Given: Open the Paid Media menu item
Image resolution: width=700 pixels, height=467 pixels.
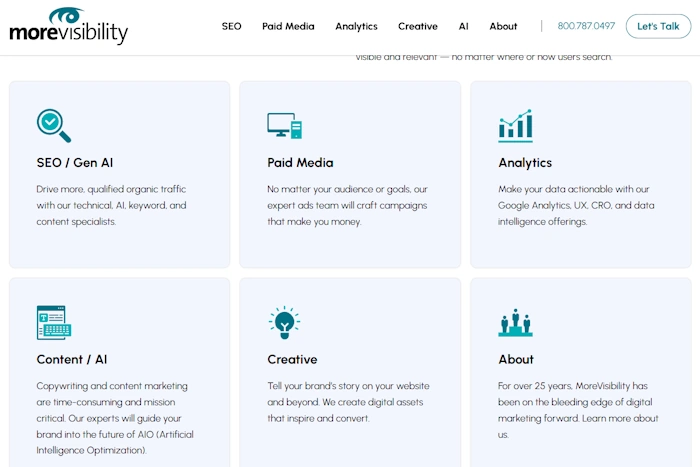Looking at the screenshot, I should [x=288, y=26].
